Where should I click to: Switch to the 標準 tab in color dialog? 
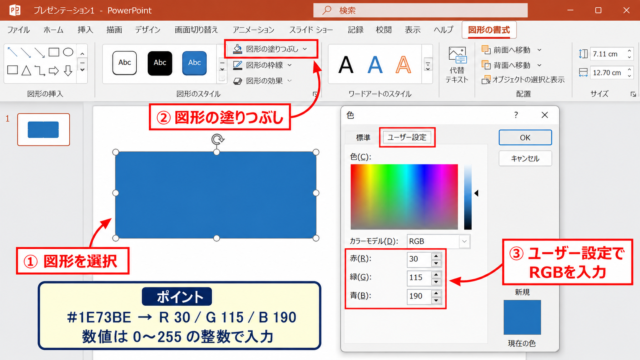click(x=363, y=138)
